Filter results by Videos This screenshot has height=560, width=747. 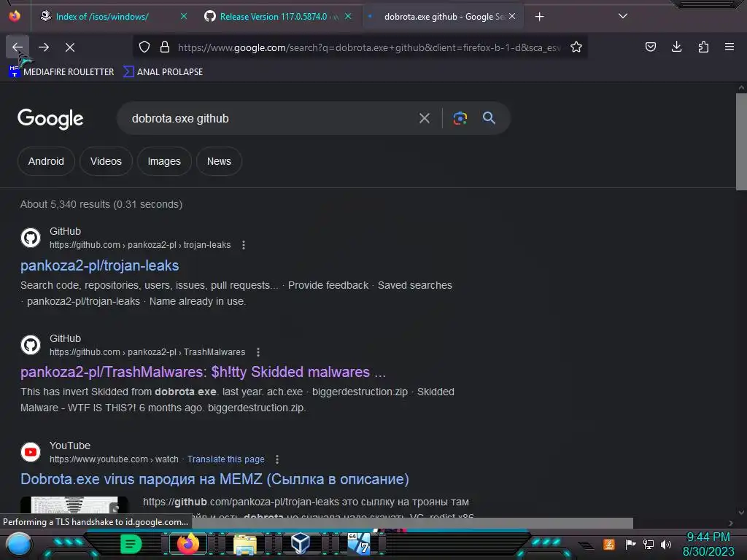(x=106, y=161)
